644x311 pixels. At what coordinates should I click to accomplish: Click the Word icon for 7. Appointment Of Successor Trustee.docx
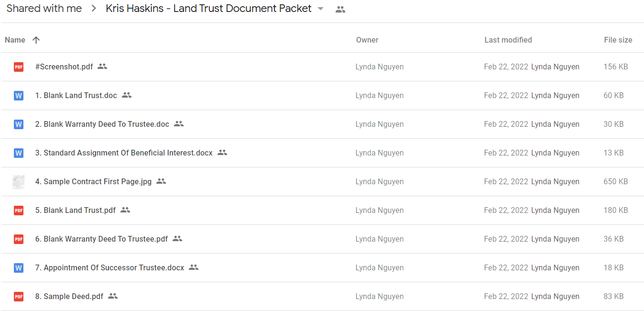pyautogui.click(x=19, y=268)
